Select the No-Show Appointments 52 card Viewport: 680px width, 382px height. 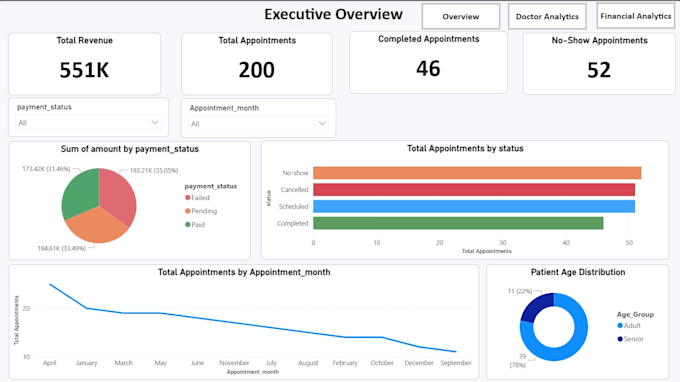[x=599, y=64]
